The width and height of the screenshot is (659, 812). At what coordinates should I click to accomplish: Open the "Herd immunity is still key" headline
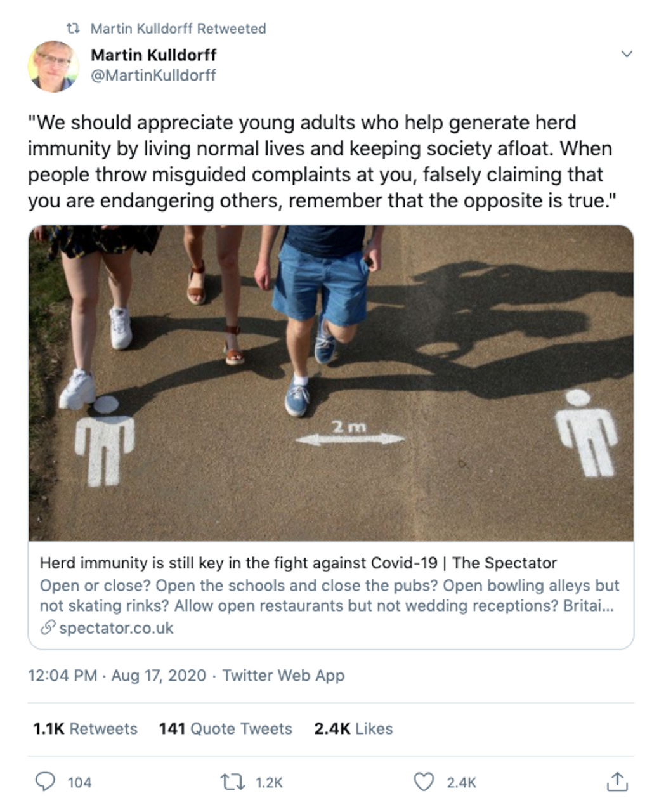pos(298,563)
